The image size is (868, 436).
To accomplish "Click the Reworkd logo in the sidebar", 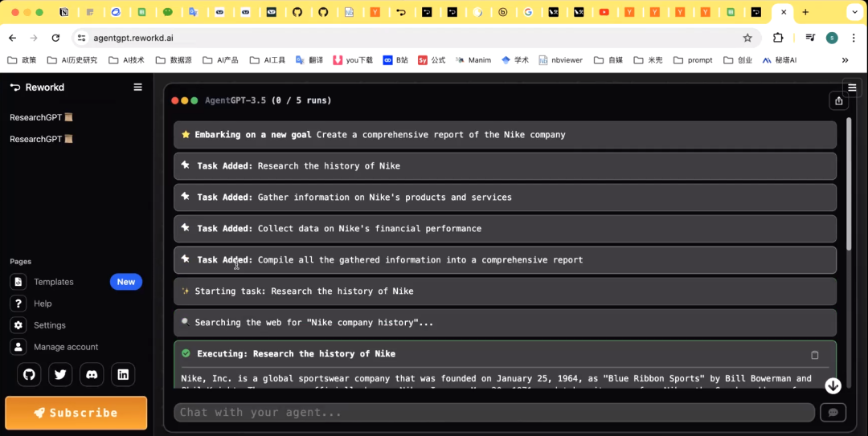I will pyautogui.click(x=36, y=88).
